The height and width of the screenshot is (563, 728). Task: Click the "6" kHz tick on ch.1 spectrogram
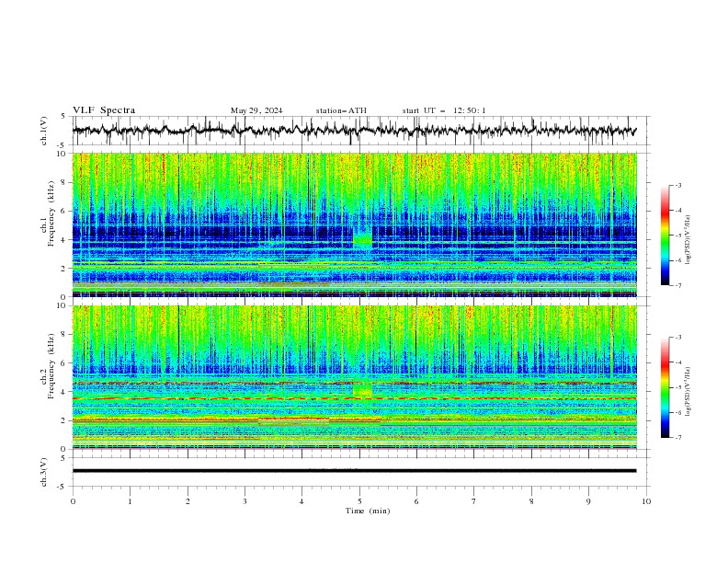click(63, 211)
